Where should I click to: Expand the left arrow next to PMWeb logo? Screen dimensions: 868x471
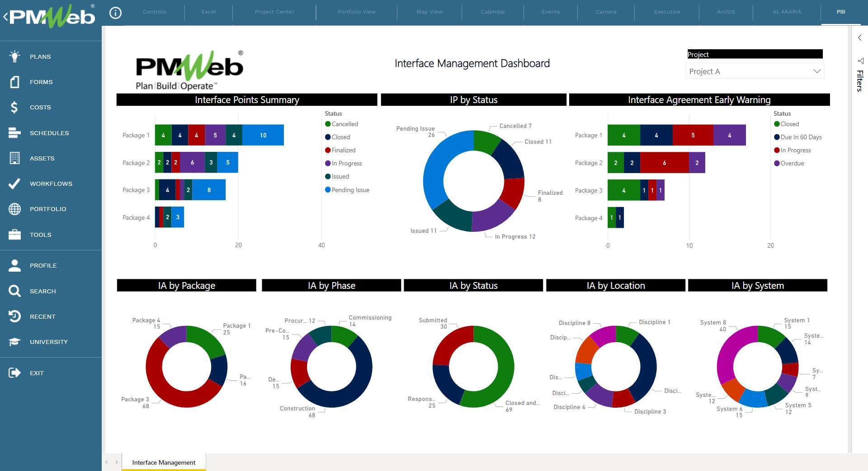click(6, 16)
